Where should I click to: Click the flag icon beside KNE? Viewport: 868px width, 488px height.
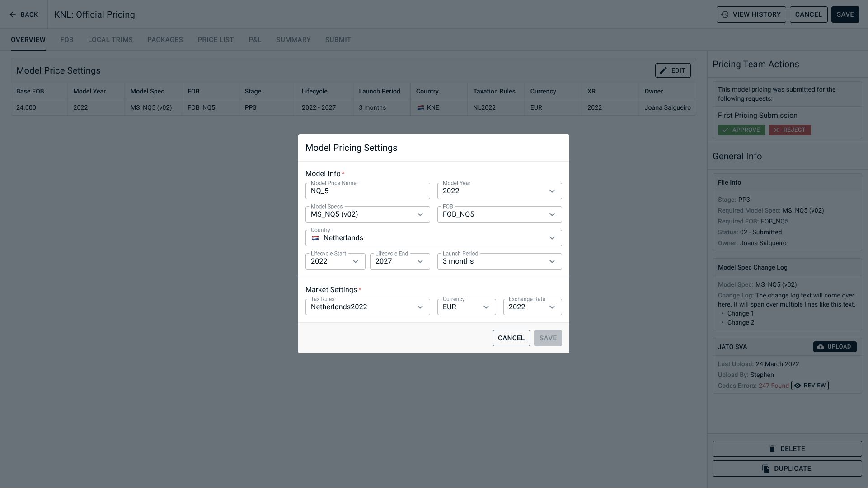(420, 107)
